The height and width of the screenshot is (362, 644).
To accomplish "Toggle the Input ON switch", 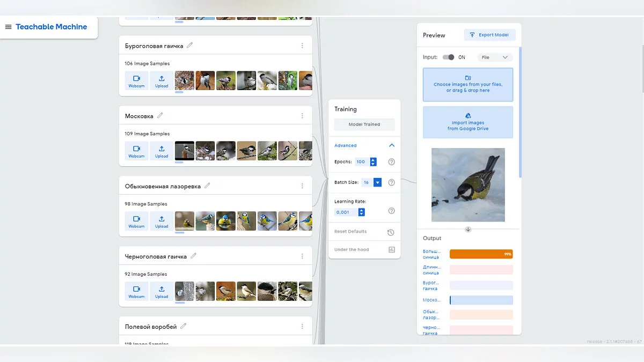I will pyautogui.click(x=448, y=57).
